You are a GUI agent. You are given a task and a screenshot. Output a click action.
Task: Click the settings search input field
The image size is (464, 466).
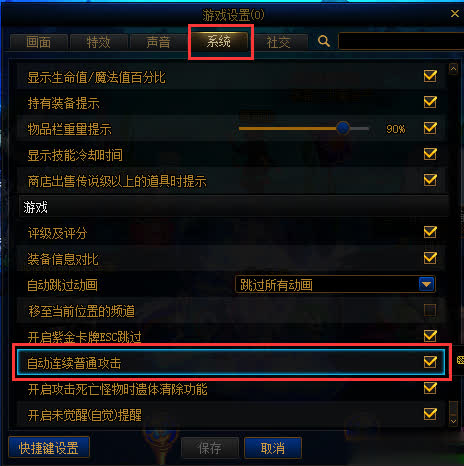click(401, 41)
